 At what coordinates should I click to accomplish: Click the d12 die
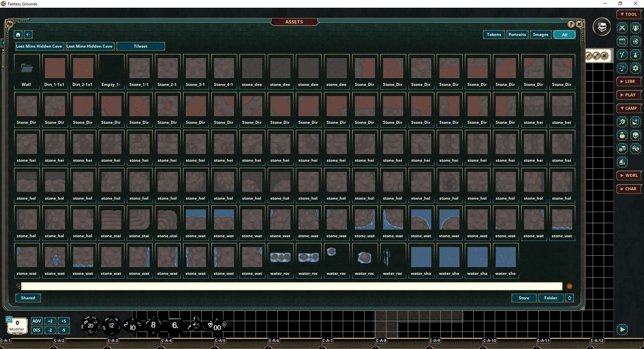[x=111, y=325]
